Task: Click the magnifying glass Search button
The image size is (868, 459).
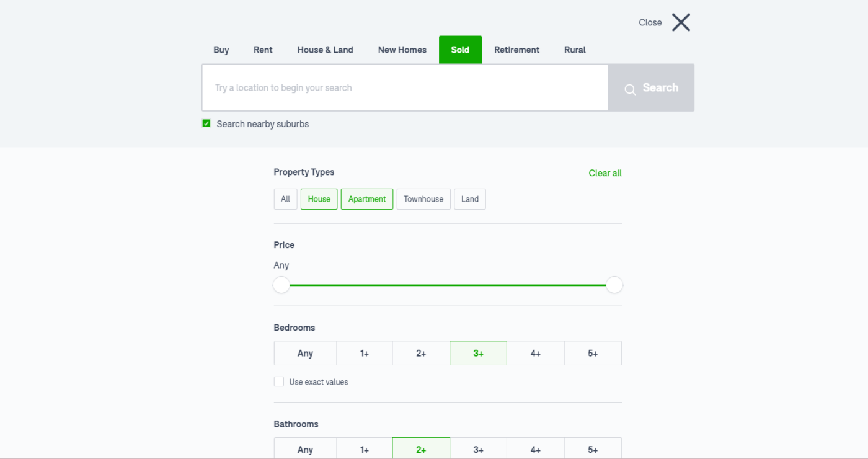Action: click(x=651, y=88)
